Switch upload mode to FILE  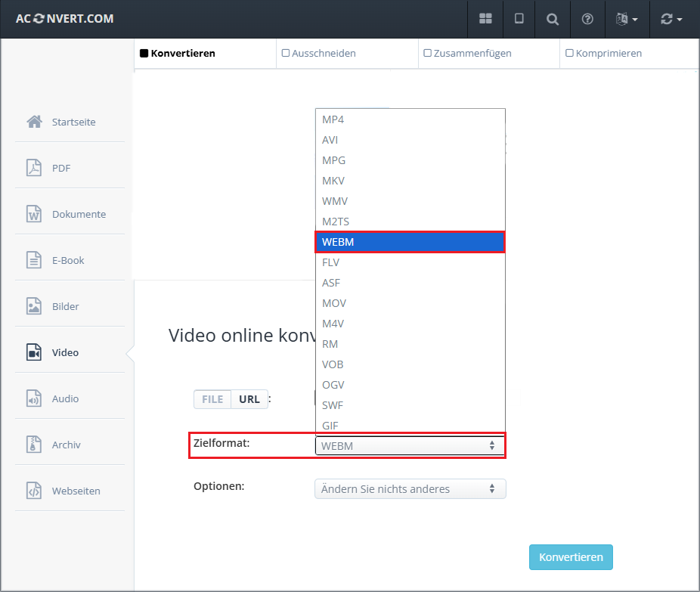[212, 399]
